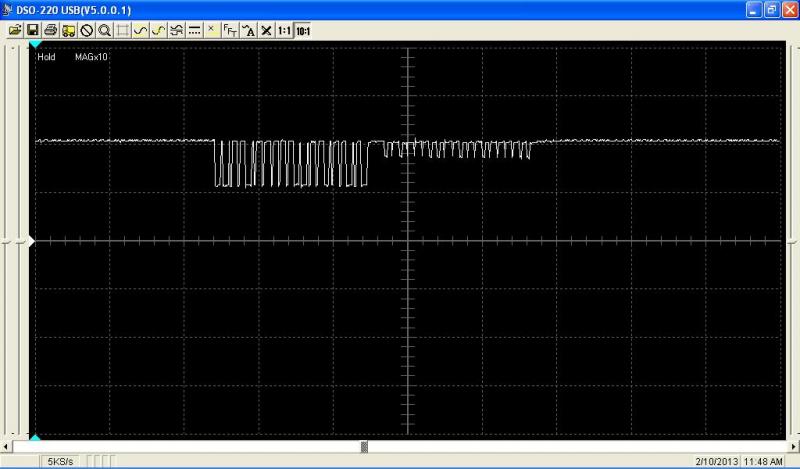This screenshot has height=469, width=800.
Task: Click the horizontal scrollbar thumb
Action: (364, 447)
